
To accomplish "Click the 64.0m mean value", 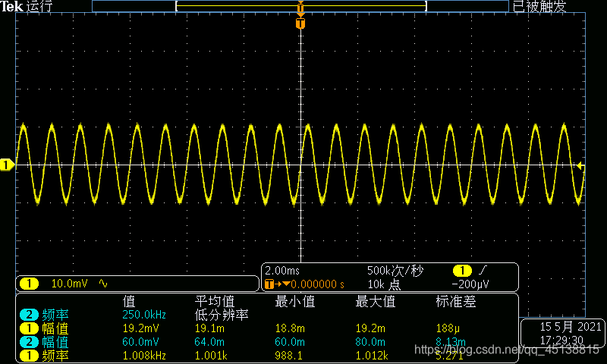I will coord(209,342).
